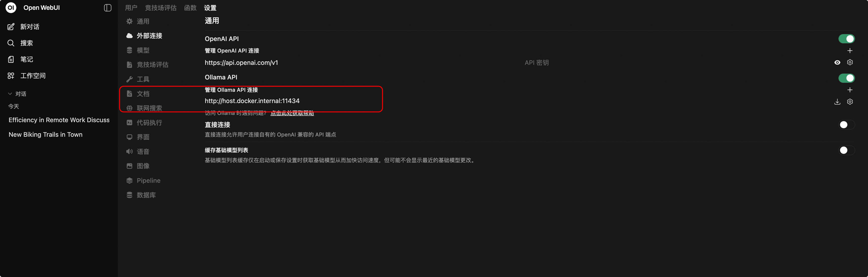Screen dimensions: 868x277
Task: Switch to the 用户 tab
Action: 131,8
